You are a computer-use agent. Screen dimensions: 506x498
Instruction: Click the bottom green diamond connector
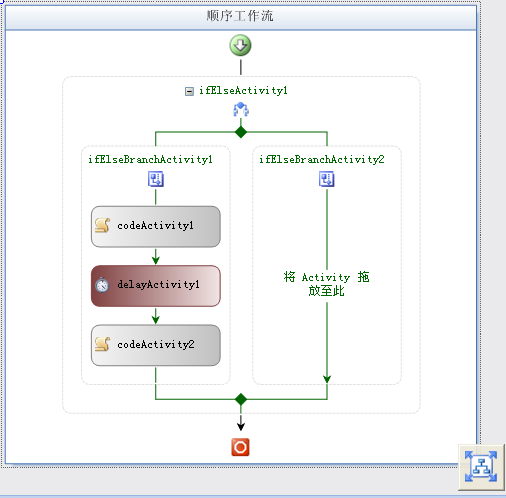click(x=241, y=399)
